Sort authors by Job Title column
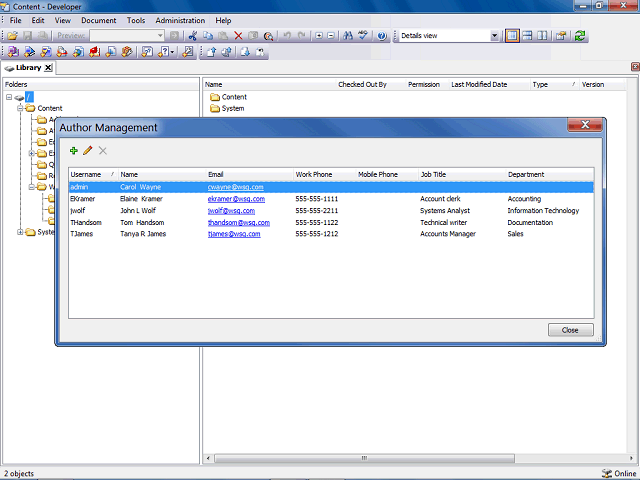Screen dimensions: 640x480 coord(462,175)
